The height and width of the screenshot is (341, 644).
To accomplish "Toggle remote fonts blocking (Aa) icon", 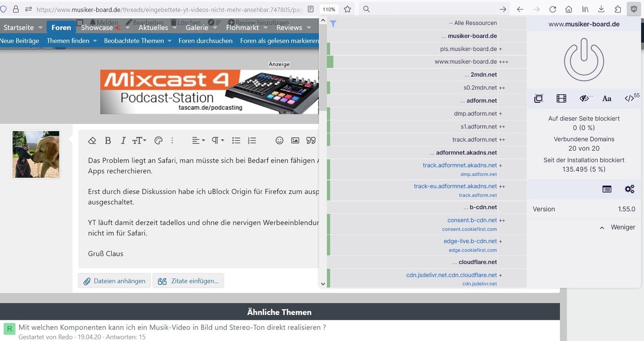I will click(607, 99).
